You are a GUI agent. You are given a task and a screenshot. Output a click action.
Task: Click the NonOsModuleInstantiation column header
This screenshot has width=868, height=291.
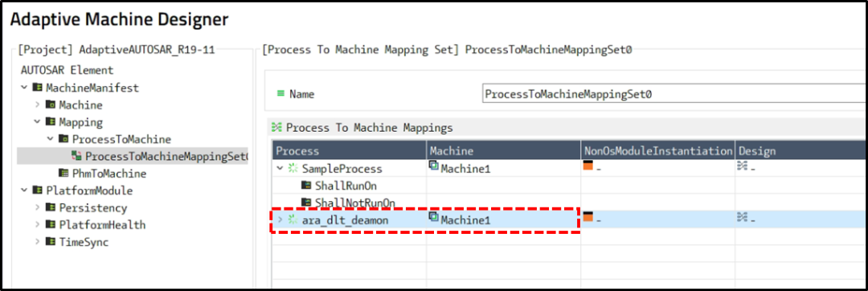[658, 150]
